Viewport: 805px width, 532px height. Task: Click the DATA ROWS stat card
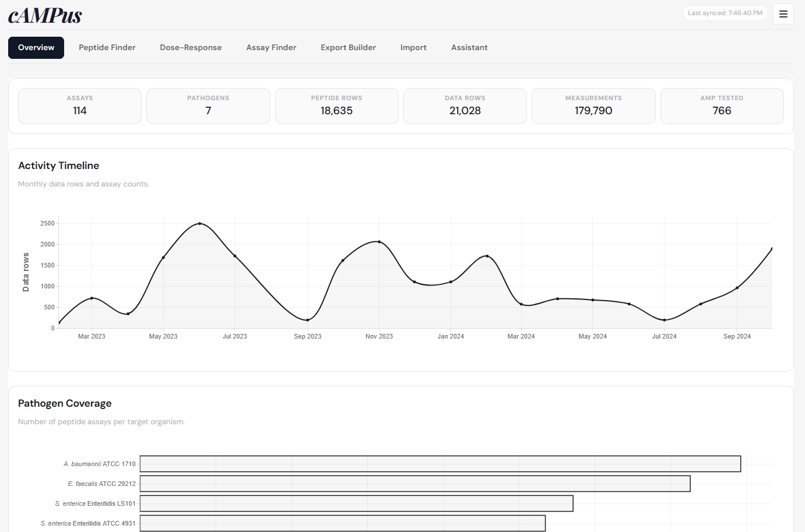coord(465,106)
